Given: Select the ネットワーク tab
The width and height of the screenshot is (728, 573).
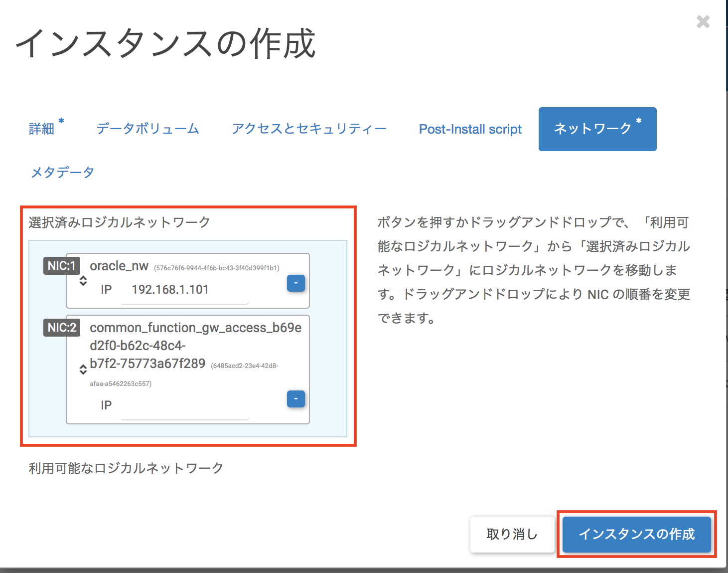Looking at the screenshot, I should pyautogui.click(x=597, y=129).
